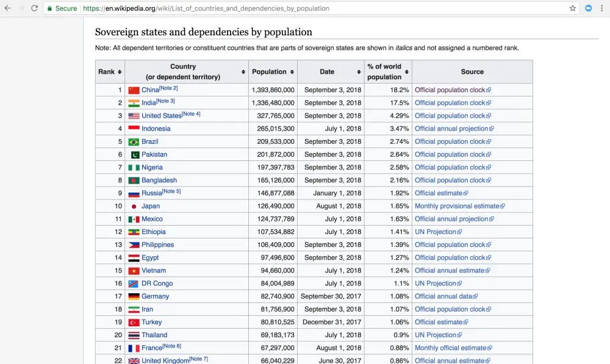Screen dimensions: 610x364
Task: Open the blue browser extension icon
Action: point(589,8)
